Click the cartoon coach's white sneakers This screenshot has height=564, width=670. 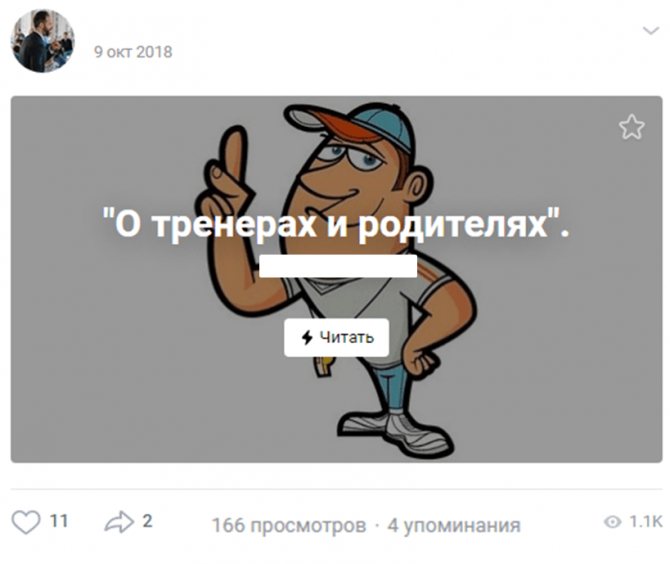pyautogui.click(x=395, y=432)
